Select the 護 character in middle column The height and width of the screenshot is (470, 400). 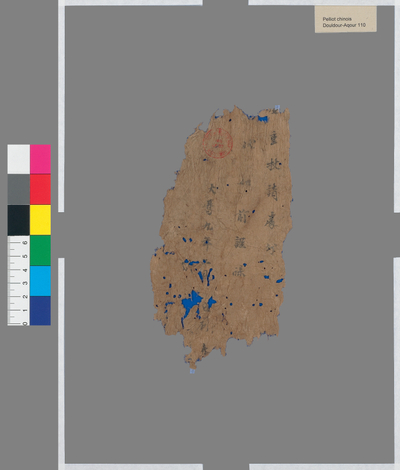(240, 242)
